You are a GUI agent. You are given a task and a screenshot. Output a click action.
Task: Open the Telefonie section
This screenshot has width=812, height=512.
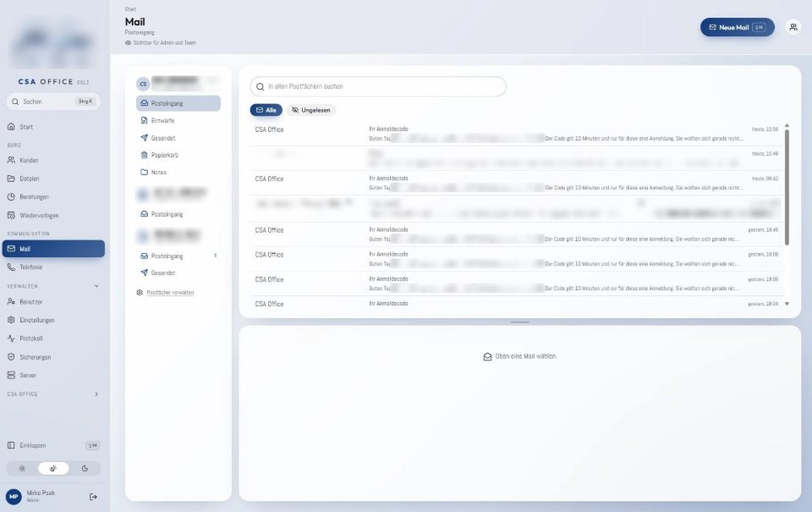pos(53,267)
